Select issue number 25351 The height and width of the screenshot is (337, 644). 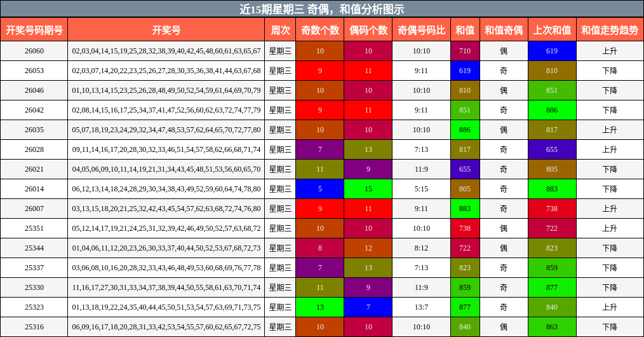[x=34, y=228]
